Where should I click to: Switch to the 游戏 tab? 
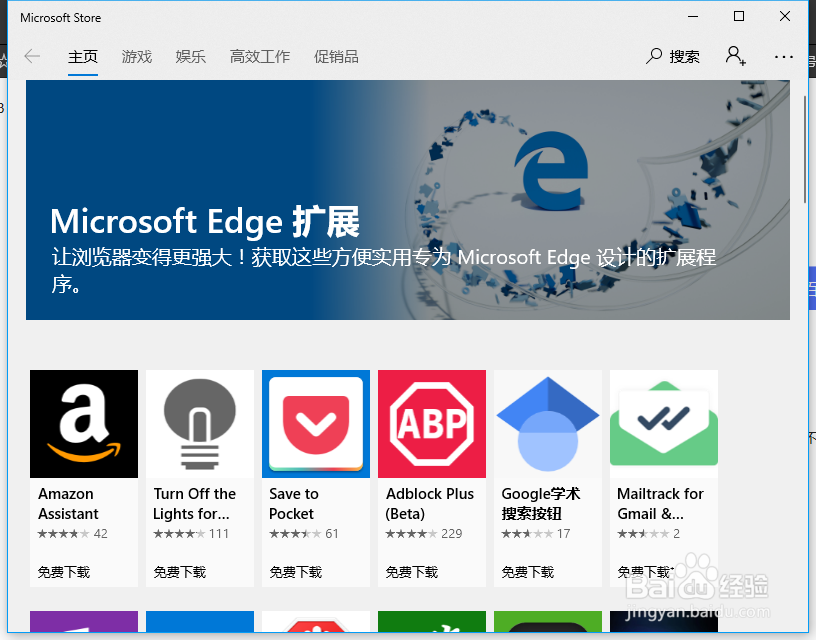136,57
